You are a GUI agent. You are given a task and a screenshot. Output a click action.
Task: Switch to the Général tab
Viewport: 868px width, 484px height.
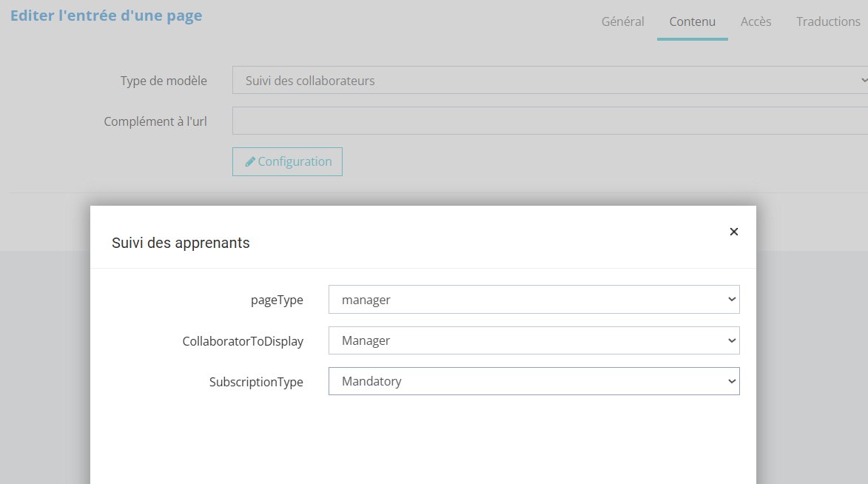622,21
